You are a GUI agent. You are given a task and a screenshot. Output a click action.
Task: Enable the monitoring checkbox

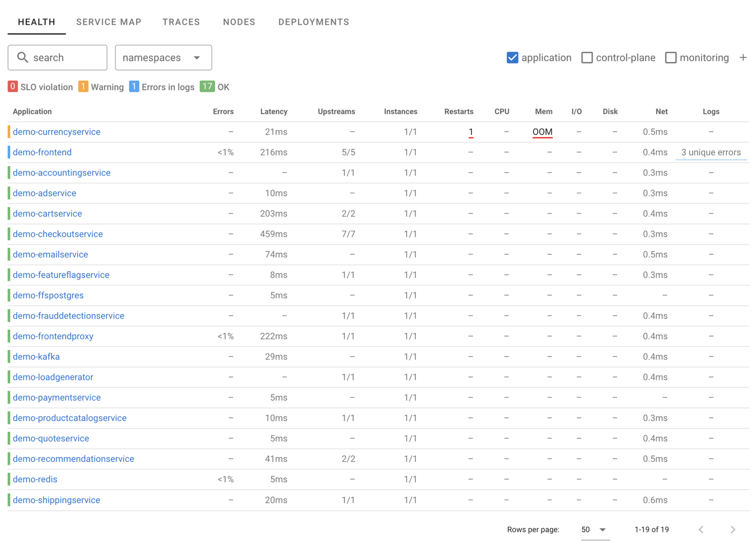click(x=671, y=57)
